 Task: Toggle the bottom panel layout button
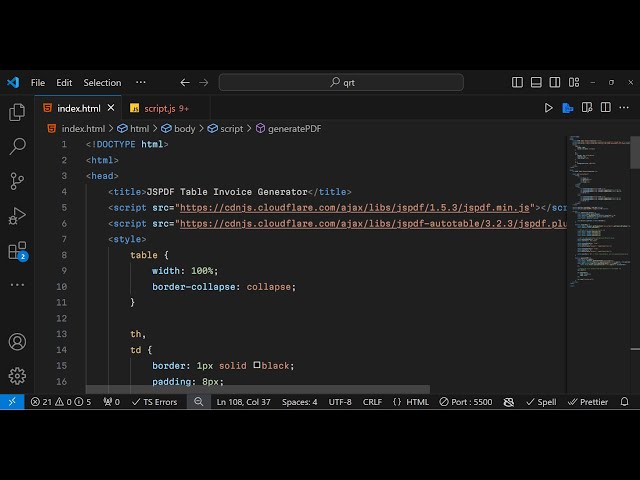click(x=535, y=83)
